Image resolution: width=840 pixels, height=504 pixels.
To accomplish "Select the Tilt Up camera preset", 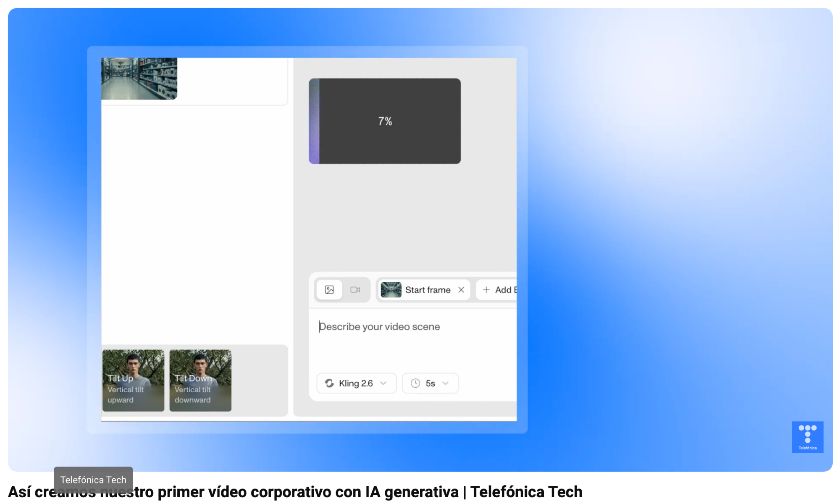I will point(133,381).
